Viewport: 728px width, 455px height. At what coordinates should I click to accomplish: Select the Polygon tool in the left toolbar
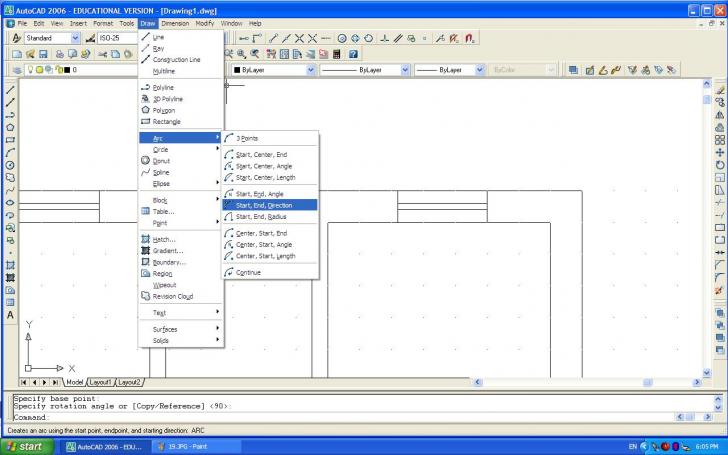click(10, 127)
